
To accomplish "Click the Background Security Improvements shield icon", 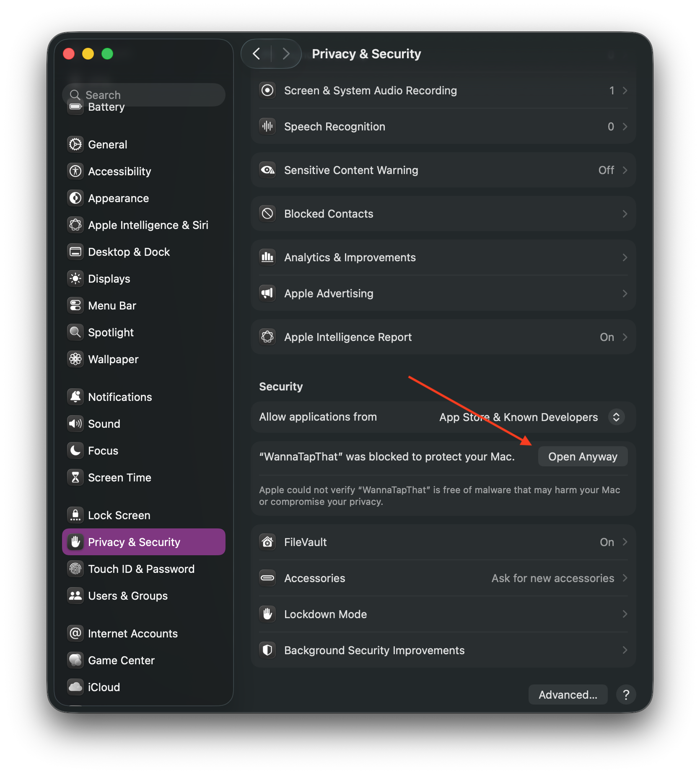I will (x=267, y=650).
